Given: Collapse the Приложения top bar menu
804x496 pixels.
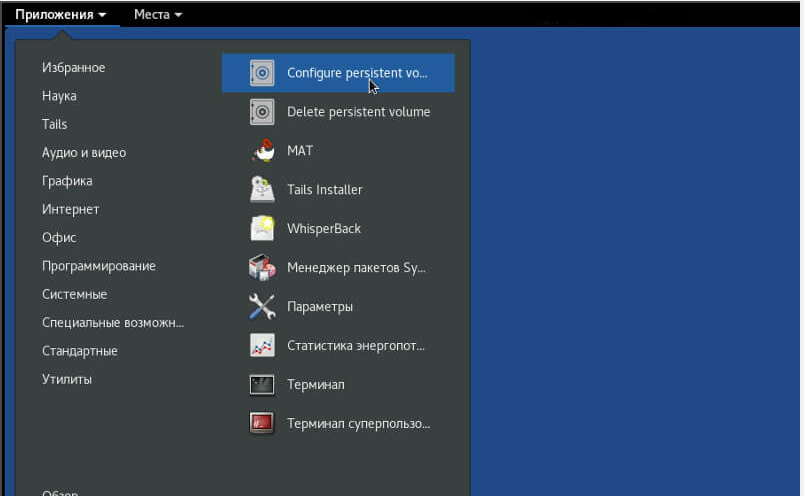Looking at the screenshot, I should click(x=61, y=14).
